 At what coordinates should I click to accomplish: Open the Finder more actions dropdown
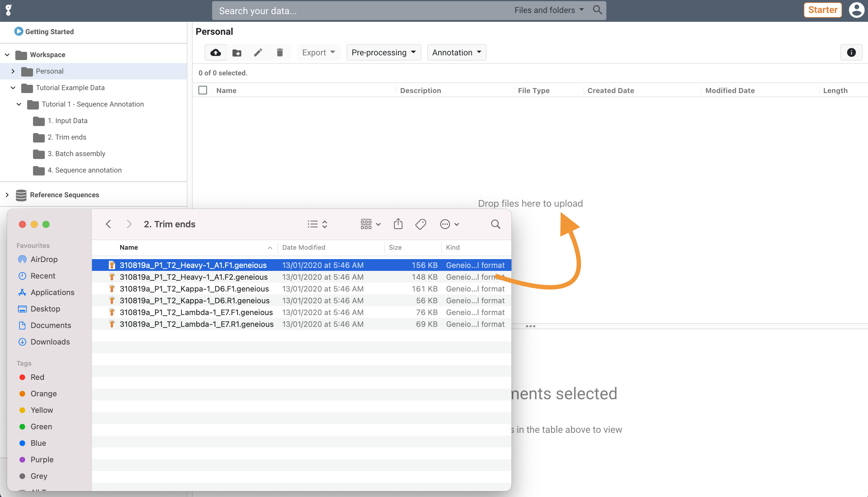[x=450, y=224]
